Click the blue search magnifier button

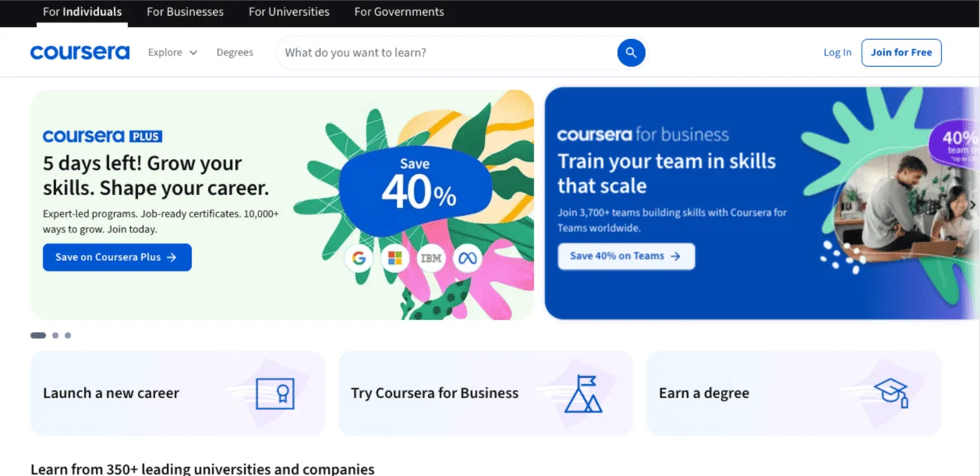pos(631,52)
